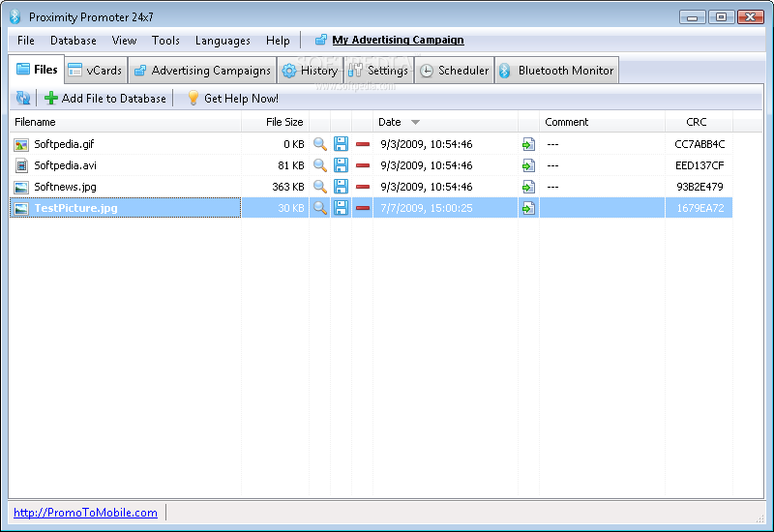Click the TestPicture.jpg picture file icon
774x532 pixels.
click(x=21, y=208)
